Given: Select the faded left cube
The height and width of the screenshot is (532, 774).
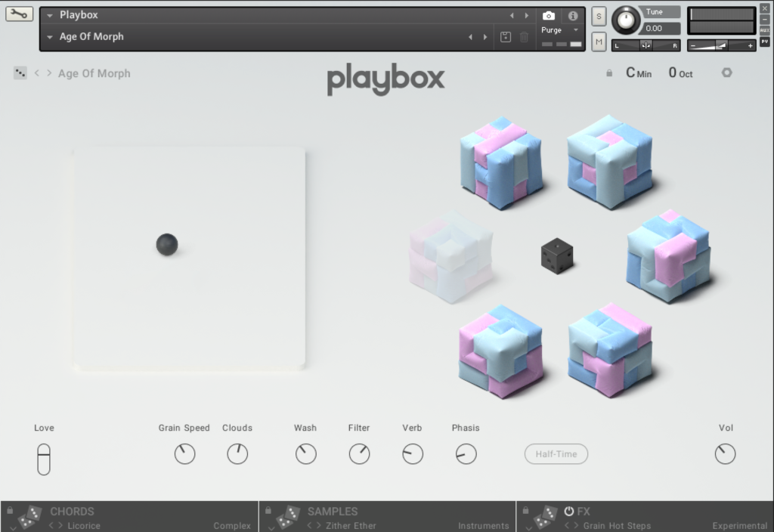Looking at the screenshot, I should [x=451, y=256].
